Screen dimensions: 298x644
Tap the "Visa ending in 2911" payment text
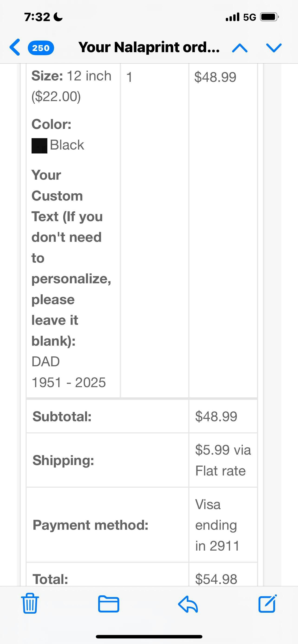coord(217,525)
